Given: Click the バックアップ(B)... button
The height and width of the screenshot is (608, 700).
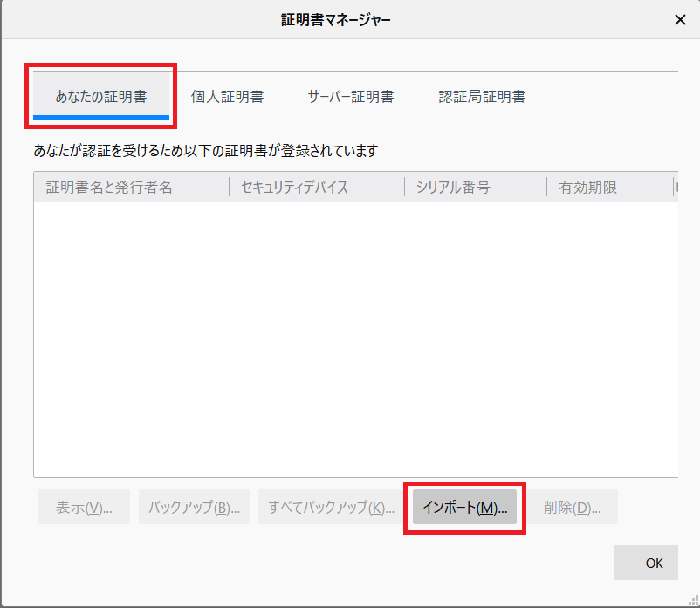Looking at the screenshot, I should coord(194,508).
